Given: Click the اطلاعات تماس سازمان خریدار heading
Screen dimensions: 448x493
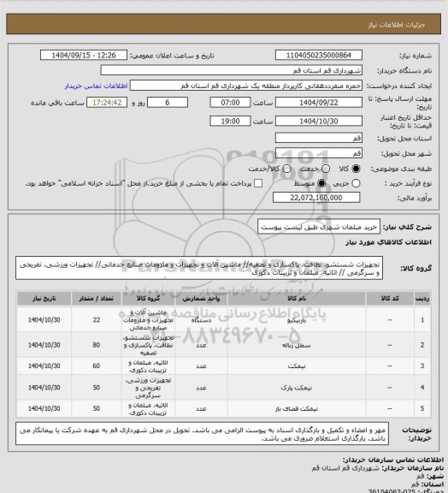Looking at the screenshot, I should click(x=393, y=460).
